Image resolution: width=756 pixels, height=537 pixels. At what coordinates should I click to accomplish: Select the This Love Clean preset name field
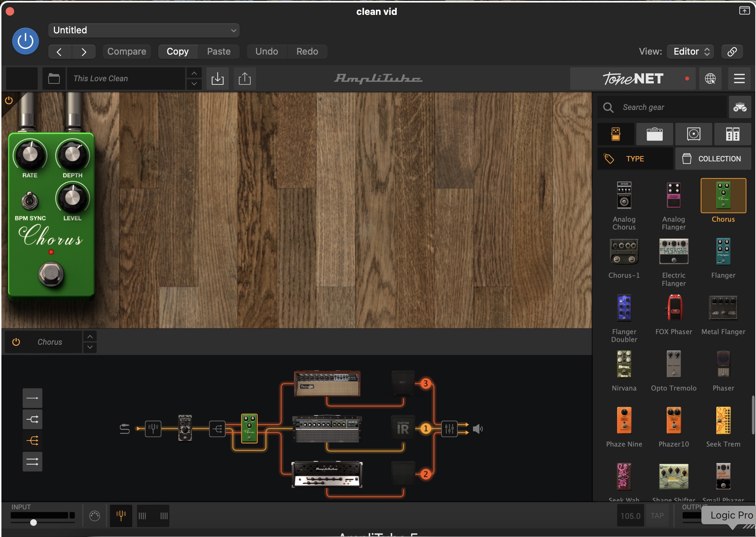[x=126, y=78]
